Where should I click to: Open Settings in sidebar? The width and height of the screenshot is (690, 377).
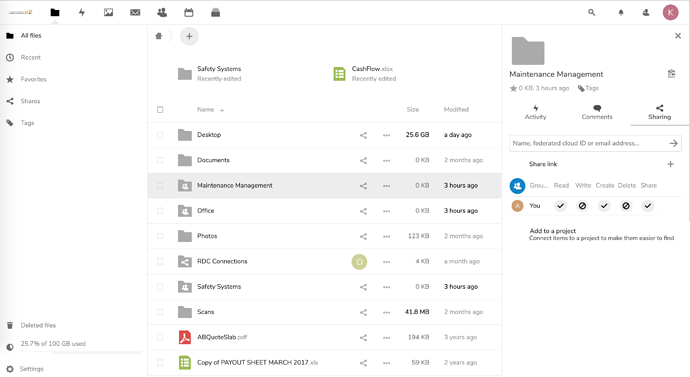[x=32, y=369]
